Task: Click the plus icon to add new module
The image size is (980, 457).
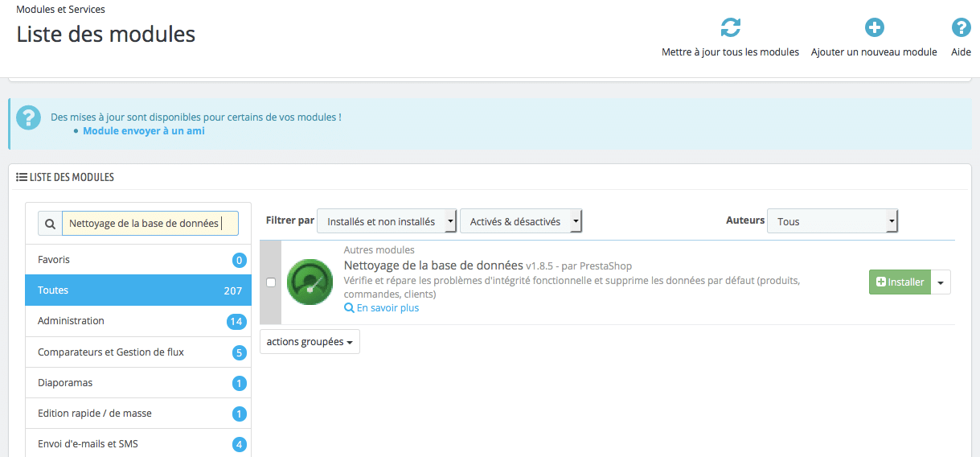Action: (x=874, y=28)
